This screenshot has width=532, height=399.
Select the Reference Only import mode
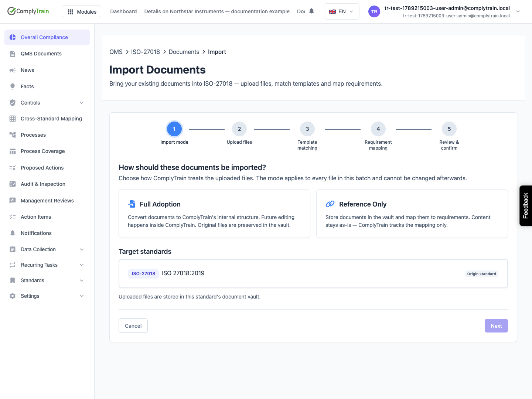pos(412,214)
